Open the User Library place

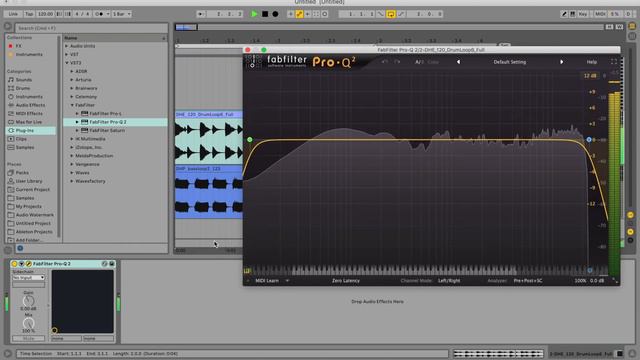point(29,181)
